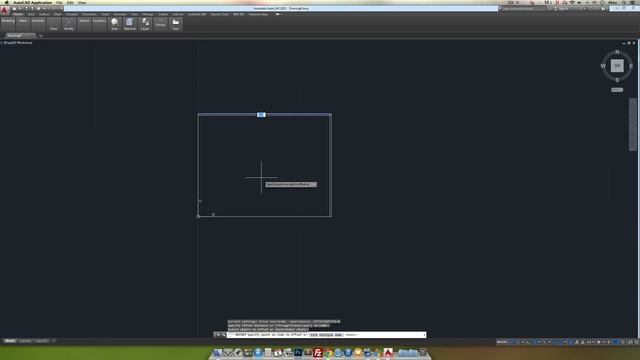Image resolution: width=640 pixels, height=360 pixels.
Task: Select the Layout1 tab at bottom
Action: [25, 341]
